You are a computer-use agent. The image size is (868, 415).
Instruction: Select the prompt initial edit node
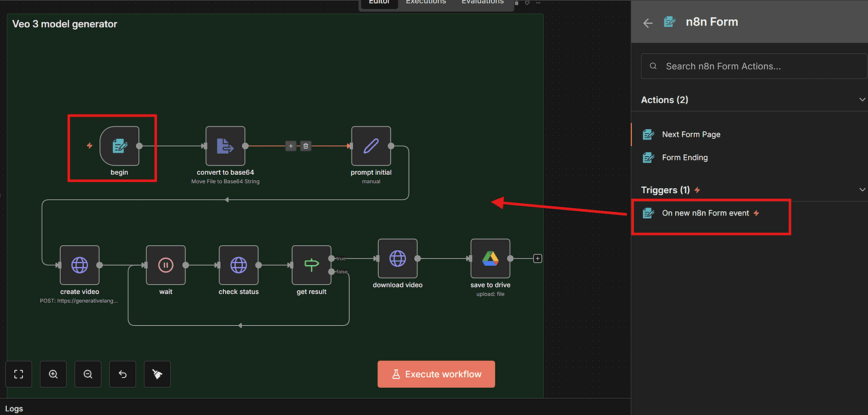point(371,146)
